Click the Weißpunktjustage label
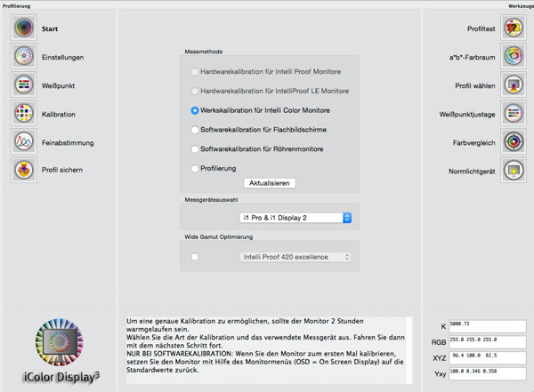This screenshot has height=392, width=534. (x=465, y=114)
